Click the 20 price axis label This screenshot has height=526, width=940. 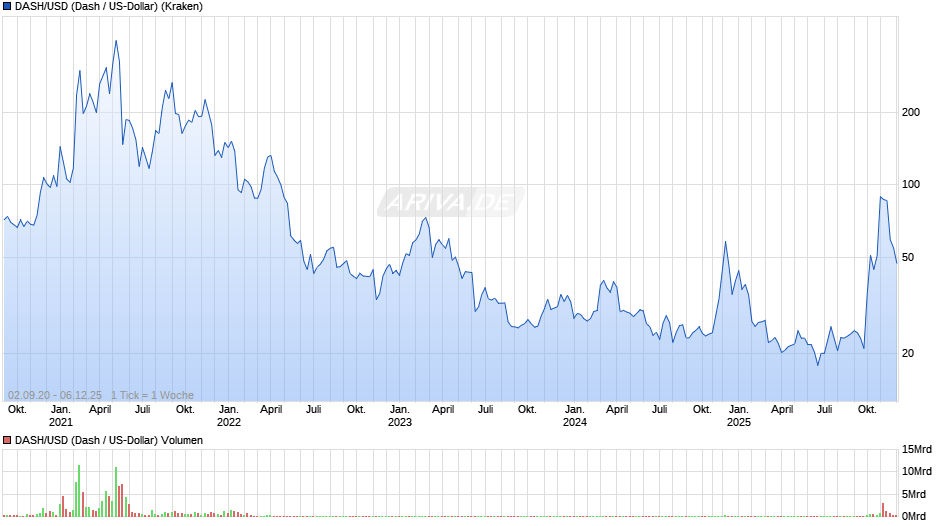tap(908, 353)
